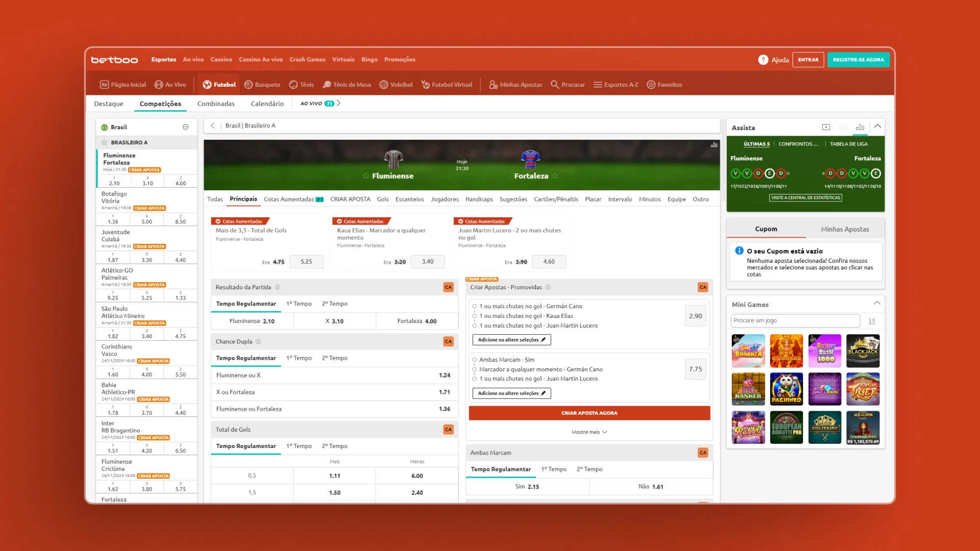Open Favoritos star icon
The height and width of the screenshot is (551, 980).
651,85
